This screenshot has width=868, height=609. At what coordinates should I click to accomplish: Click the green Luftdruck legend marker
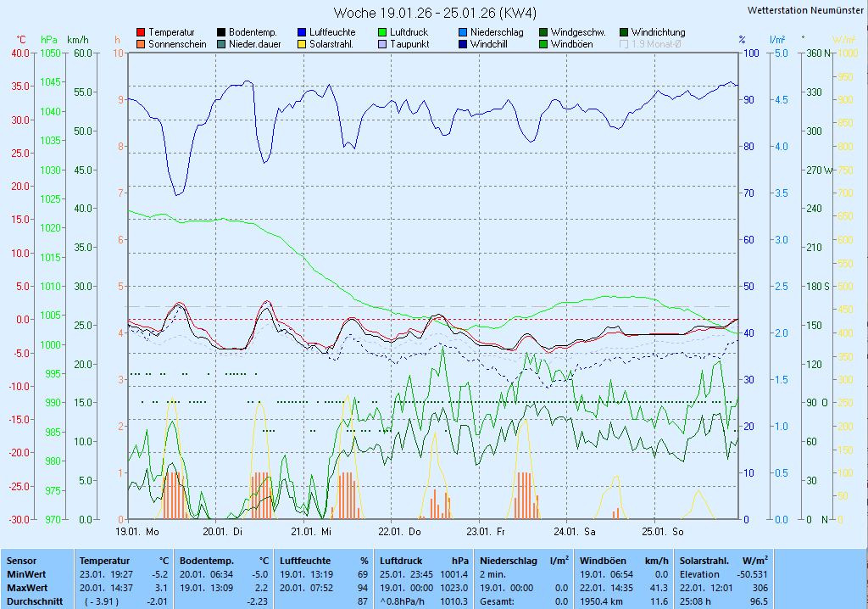point(382,32)
